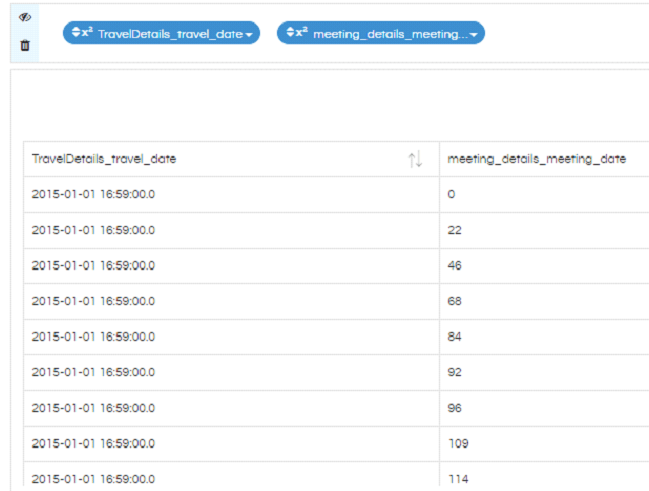Select meeting date cell with value 96
Viewport: 649px width, 491px height.
544,408
